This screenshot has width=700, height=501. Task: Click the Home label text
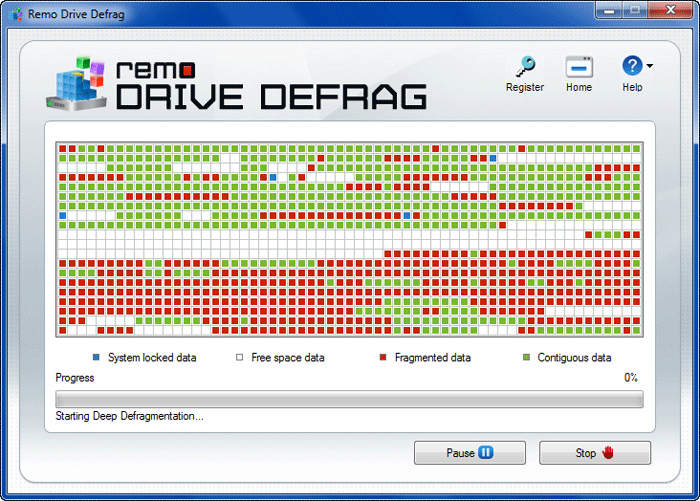[x=579, y=87]
